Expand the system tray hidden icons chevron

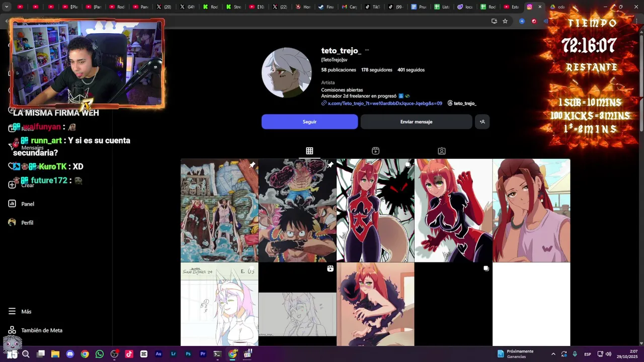click(553, 354)
